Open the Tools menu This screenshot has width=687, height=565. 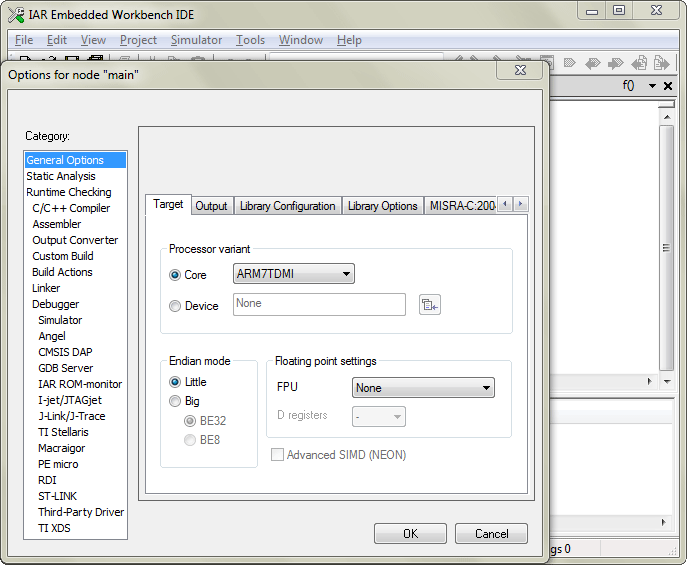tap(250, 40)
